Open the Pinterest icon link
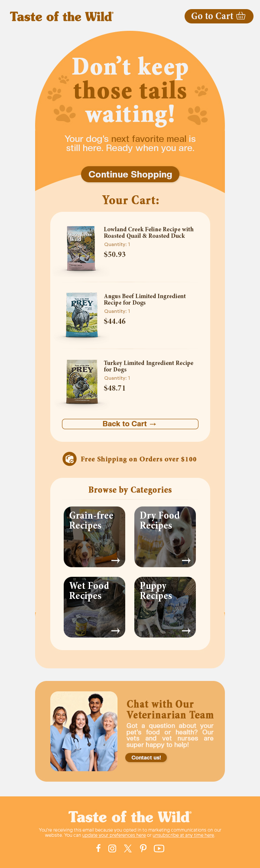Screen dimensions: 260x868 click(x=143, y=848)
